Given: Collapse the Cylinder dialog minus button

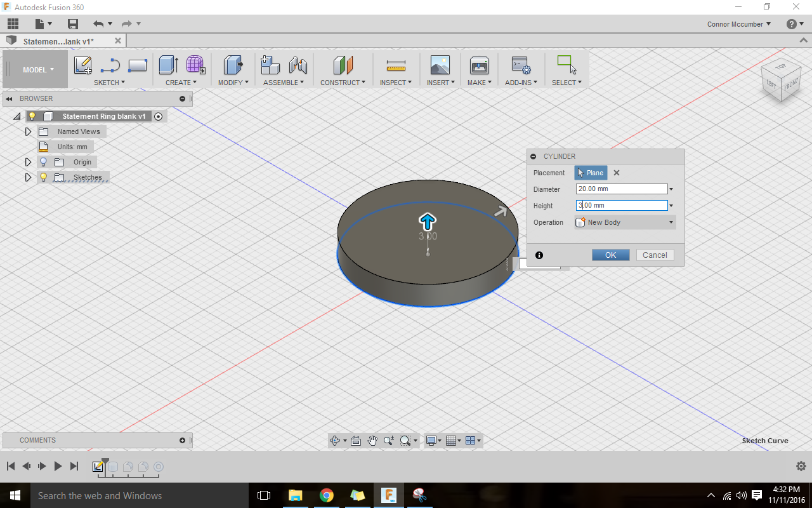Looking at the screenshot, I should click(534, 156).
